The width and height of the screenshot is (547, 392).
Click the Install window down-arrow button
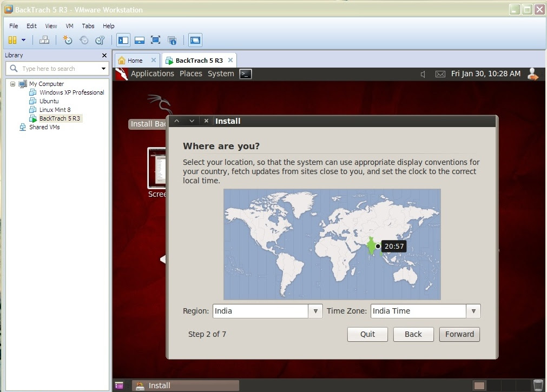[x=192, y=121]
